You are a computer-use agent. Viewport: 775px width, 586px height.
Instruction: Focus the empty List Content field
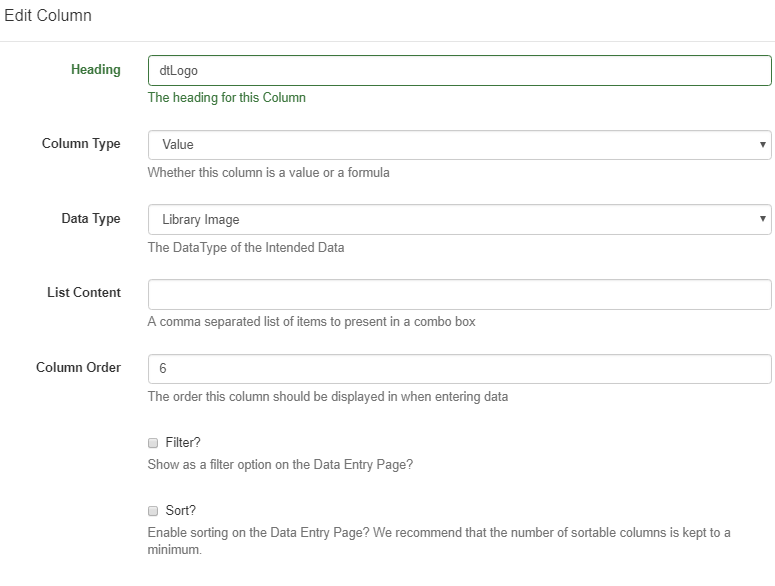459,294
